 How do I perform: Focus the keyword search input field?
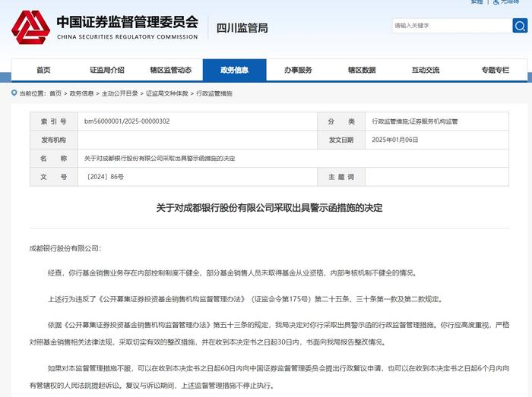[451, 26]
